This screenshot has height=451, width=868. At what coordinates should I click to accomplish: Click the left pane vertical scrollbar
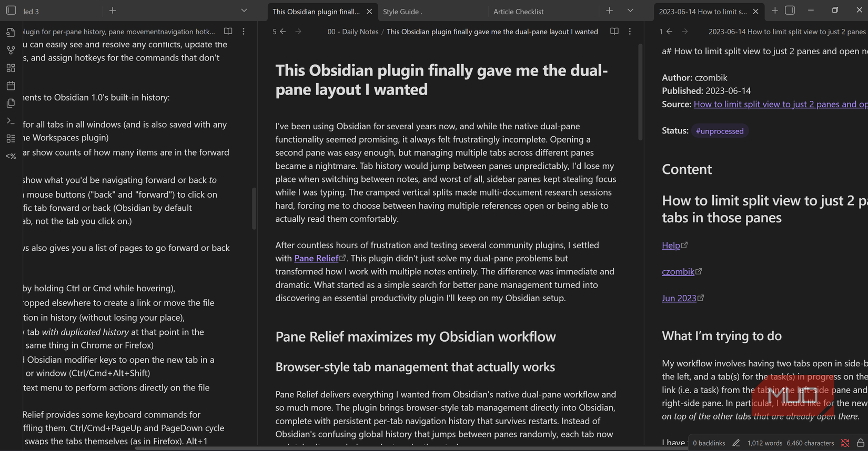tap(254, 208)
